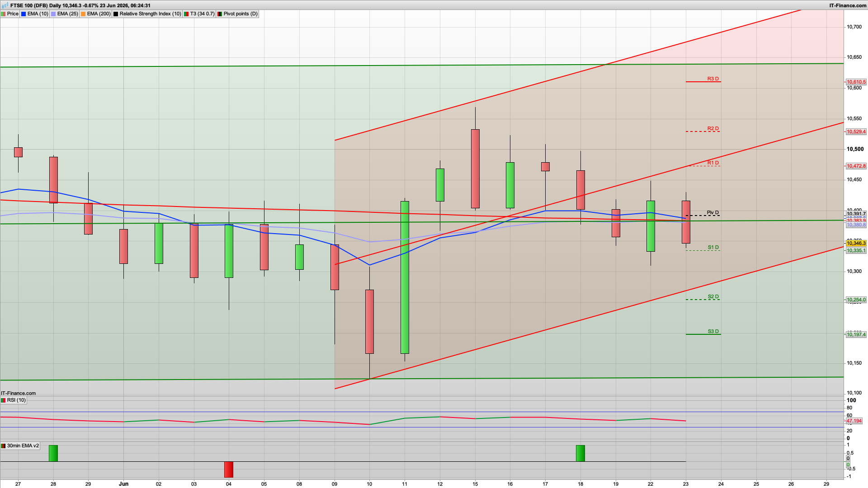868x488 pixels.
Task: Click the yellow 10,346.3 current price tag
Action: tap(856, 244)
